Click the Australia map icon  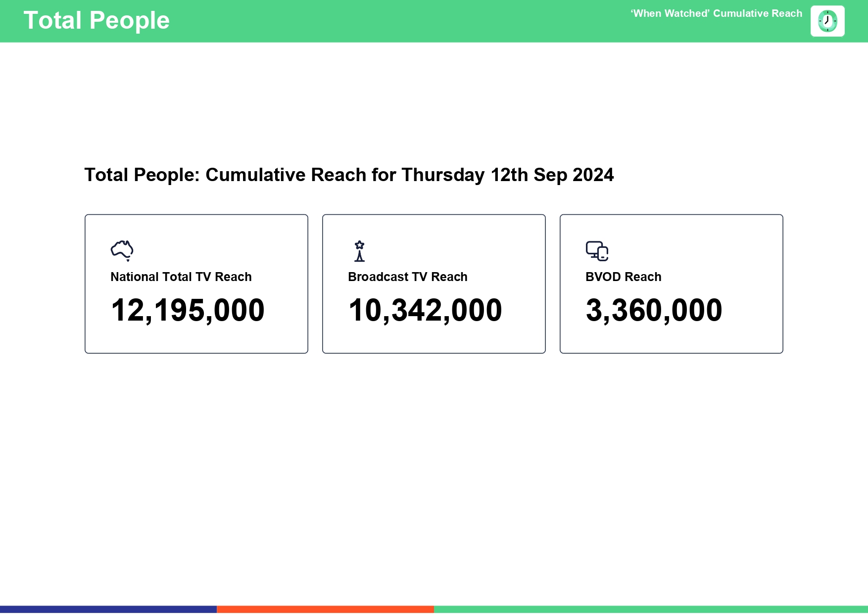click(122, 250)
